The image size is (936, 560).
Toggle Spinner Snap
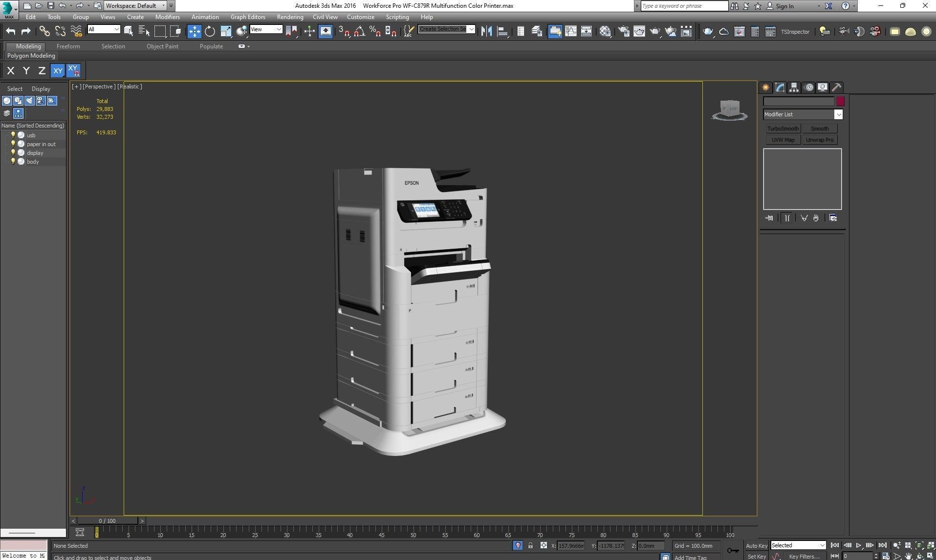point(391,31)
